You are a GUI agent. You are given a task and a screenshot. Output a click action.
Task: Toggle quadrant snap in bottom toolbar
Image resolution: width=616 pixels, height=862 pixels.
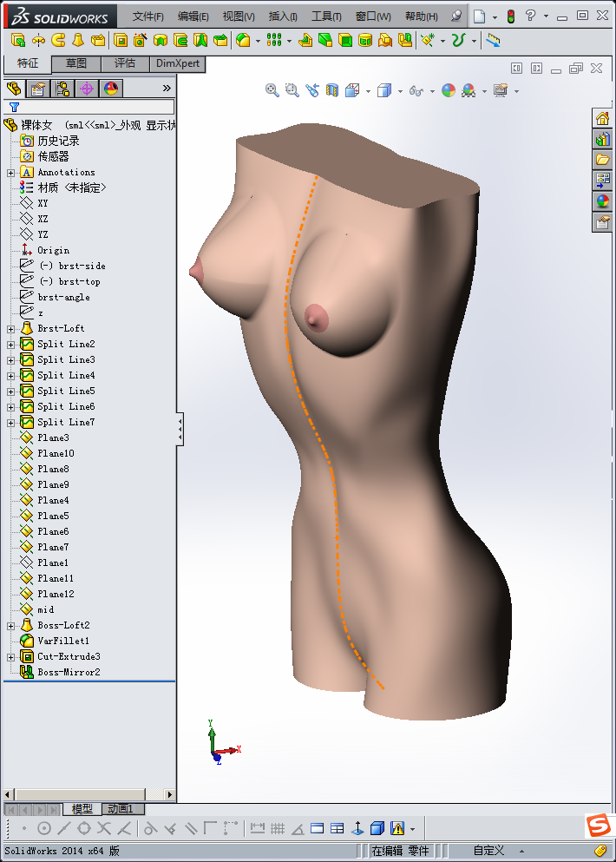click(84, 828)
